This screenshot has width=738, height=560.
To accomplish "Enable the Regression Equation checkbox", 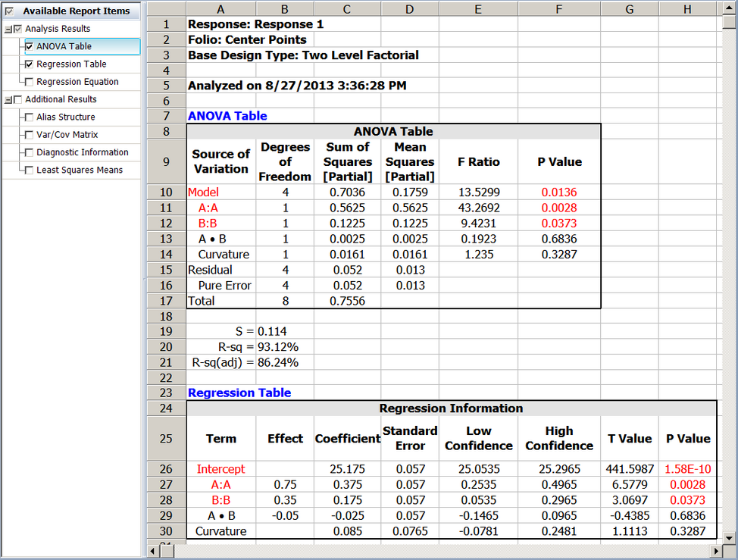I will [x=30, y=82].
